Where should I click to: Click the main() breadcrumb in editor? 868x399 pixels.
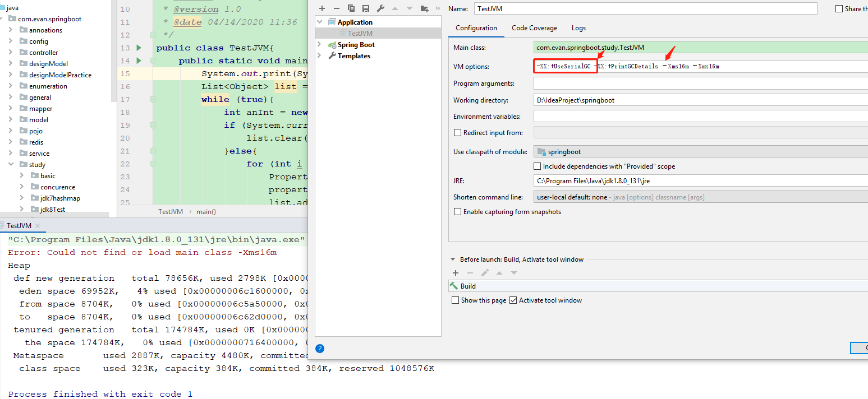[206, 212]
